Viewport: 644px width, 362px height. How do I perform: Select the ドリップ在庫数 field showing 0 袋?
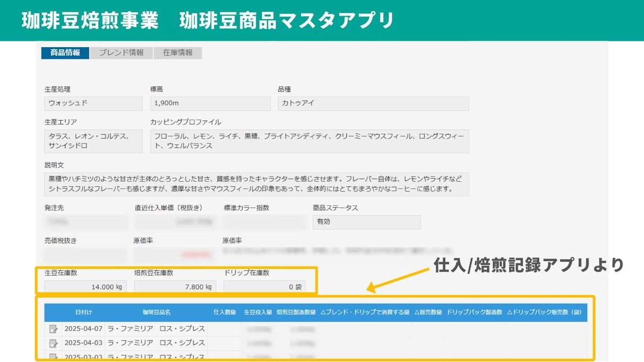pyautogui.click(x=264, y=287)
